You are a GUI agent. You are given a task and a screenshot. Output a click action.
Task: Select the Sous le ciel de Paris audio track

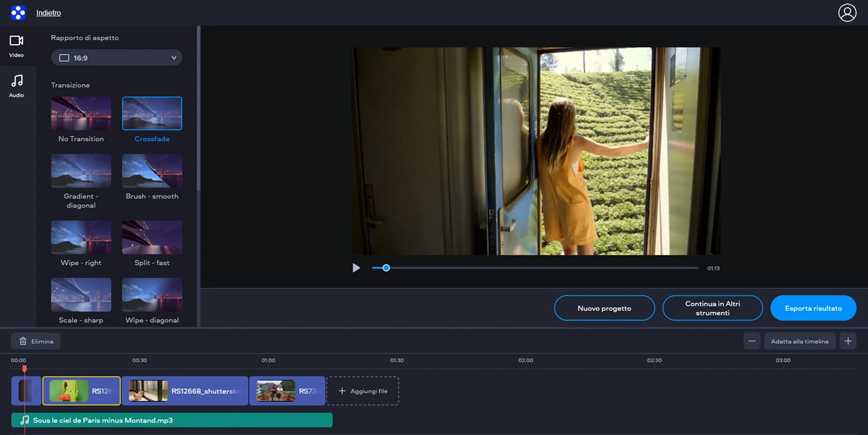[x=172, y=420]
